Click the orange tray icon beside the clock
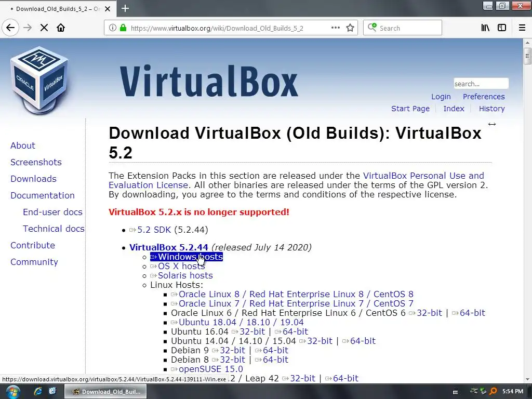The height and width of the screenshot is (399, 532). (493, 392)
